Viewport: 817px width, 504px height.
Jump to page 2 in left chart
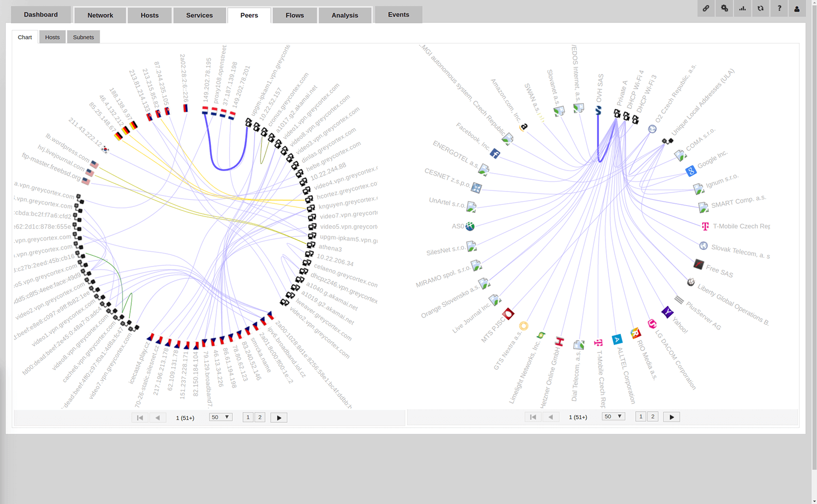click(260, 417)
